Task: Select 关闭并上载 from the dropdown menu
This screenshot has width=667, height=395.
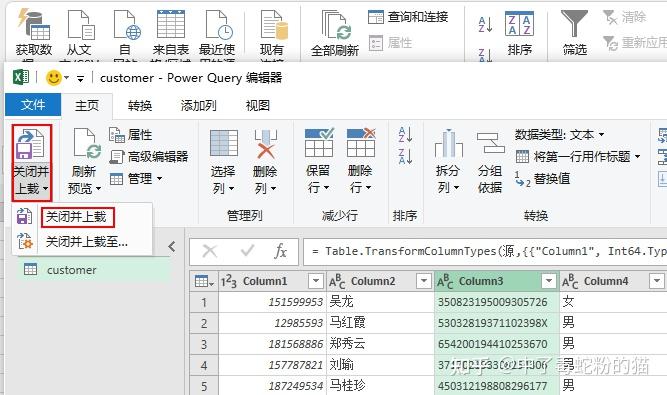Action: coord(77,217)
